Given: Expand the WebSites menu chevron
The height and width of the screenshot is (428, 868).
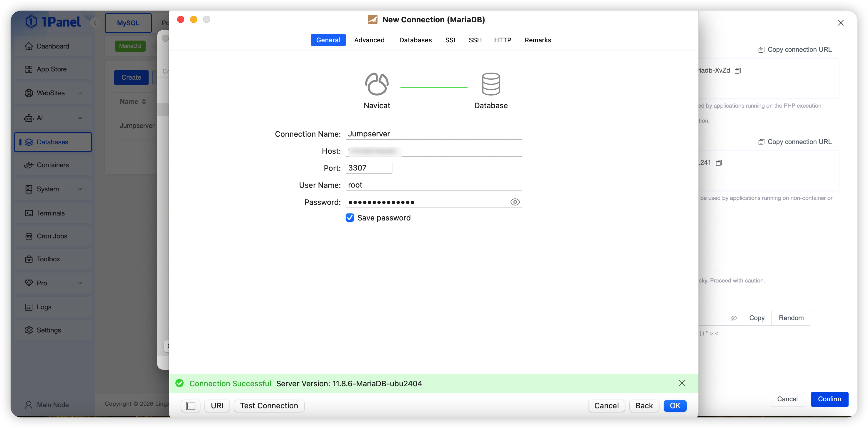Looking at the screenshot, I should pos(80,93).
